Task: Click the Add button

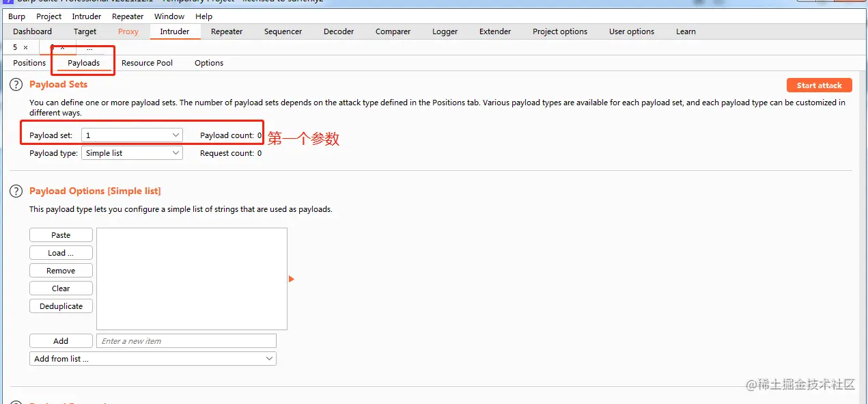Action: 61,341
